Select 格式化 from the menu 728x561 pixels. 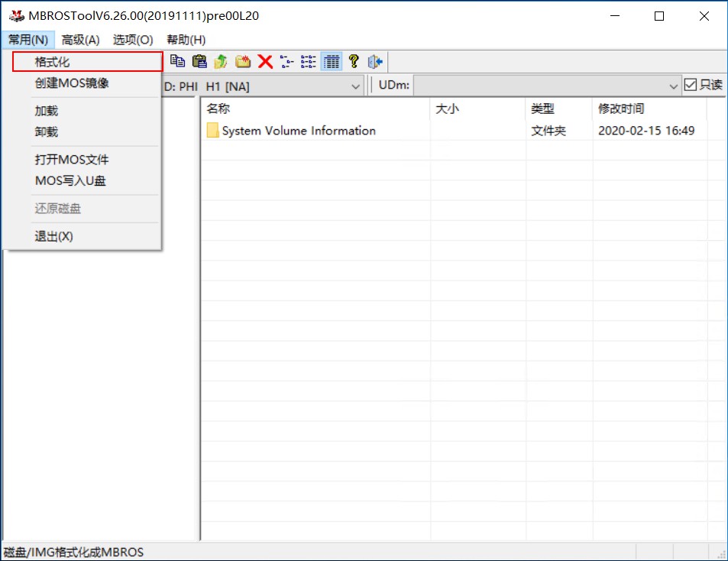(53, 62)
